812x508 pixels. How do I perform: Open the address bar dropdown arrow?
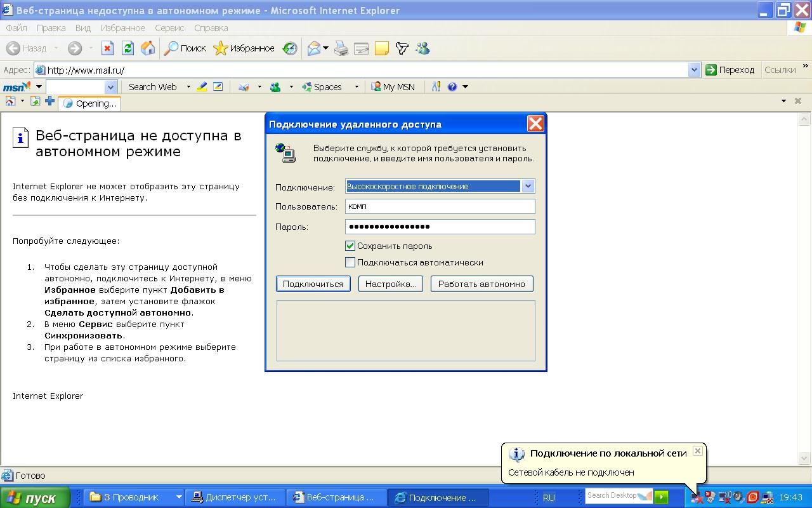point(694,70)
